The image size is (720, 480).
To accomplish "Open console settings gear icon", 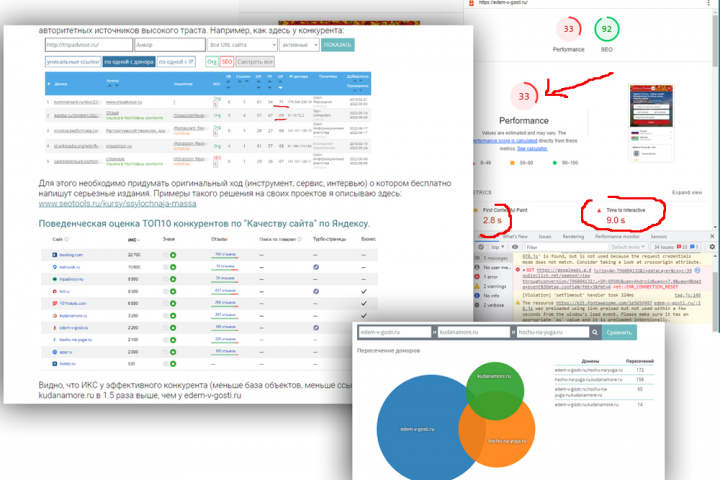I will point(712,247).
